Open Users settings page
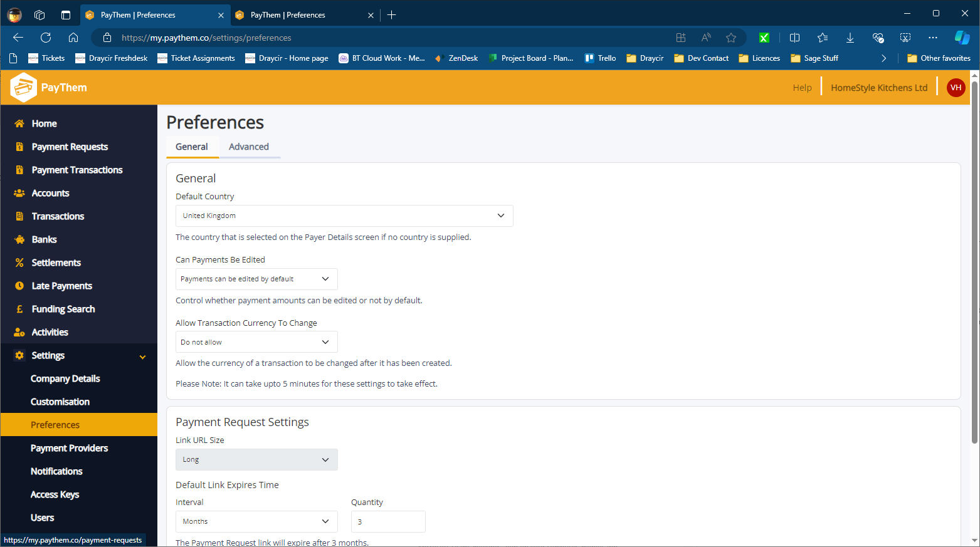This screenshot has height=547, width=980. (x=42, y=518)
